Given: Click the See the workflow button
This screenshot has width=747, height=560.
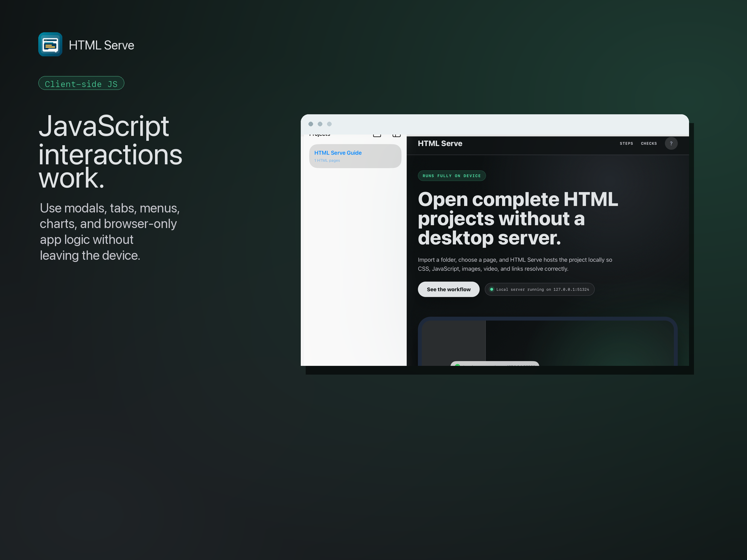Looking at the screenshot, I should (x=448, y=290).
